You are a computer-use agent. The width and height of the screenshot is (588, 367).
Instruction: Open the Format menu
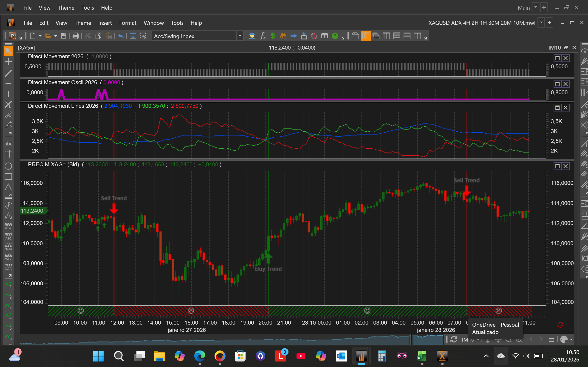(x=127, y=23)
